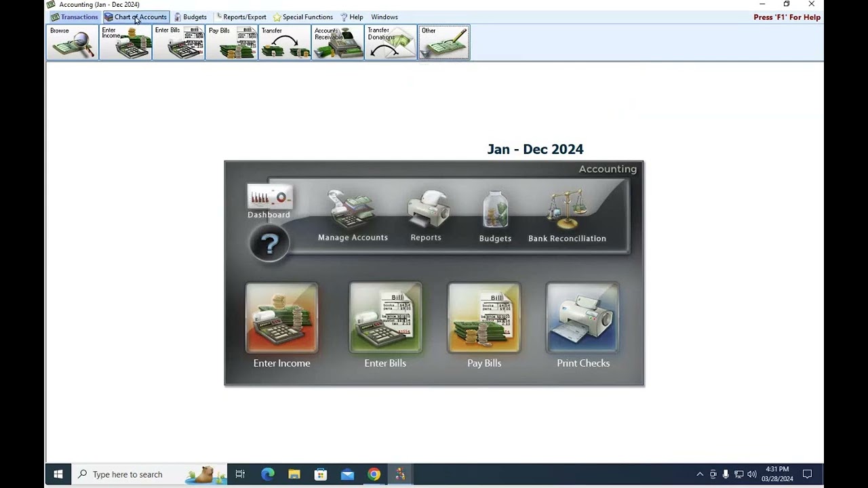Screen dimensions: 868x488
Task: Launch Microsoft Edge from the taskbar
Action: (x=268, y=474)
